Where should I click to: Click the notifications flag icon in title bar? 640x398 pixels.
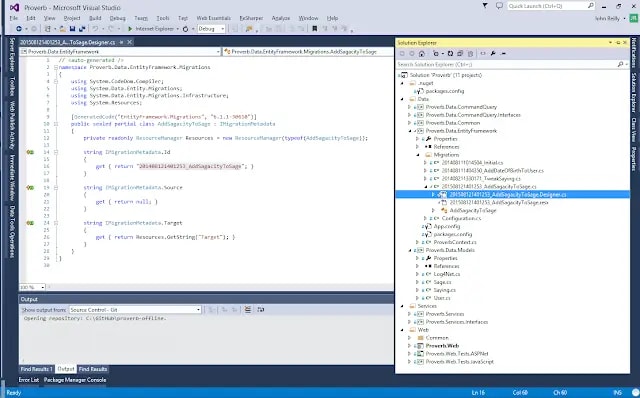(x=485, y=6)
